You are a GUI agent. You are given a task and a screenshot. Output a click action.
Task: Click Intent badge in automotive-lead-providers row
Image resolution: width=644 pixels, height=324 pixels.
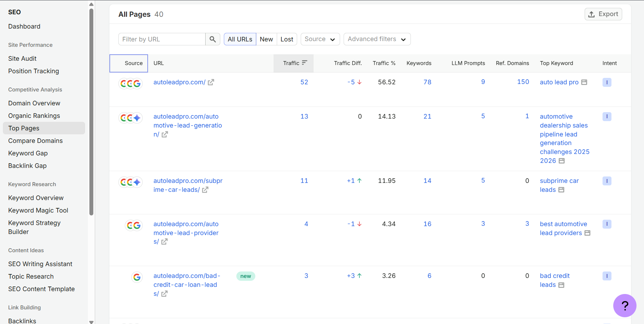tap(607, 224)
